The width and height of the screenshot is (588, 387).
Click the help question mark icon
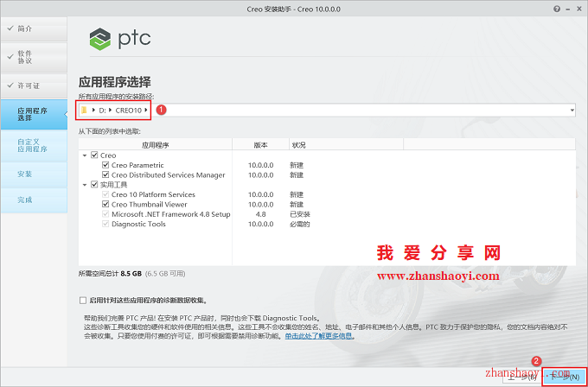[557, 9]
